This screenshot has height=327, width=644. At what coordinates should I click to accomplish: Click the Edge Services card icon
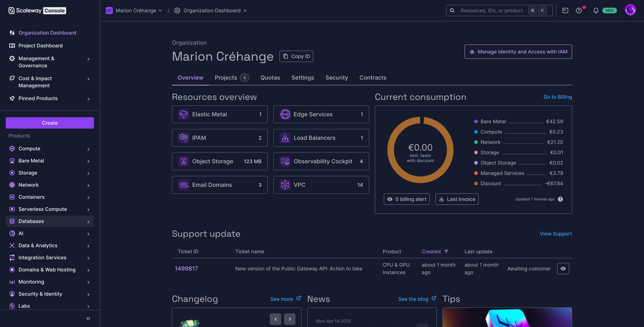(x=285, y=114)
